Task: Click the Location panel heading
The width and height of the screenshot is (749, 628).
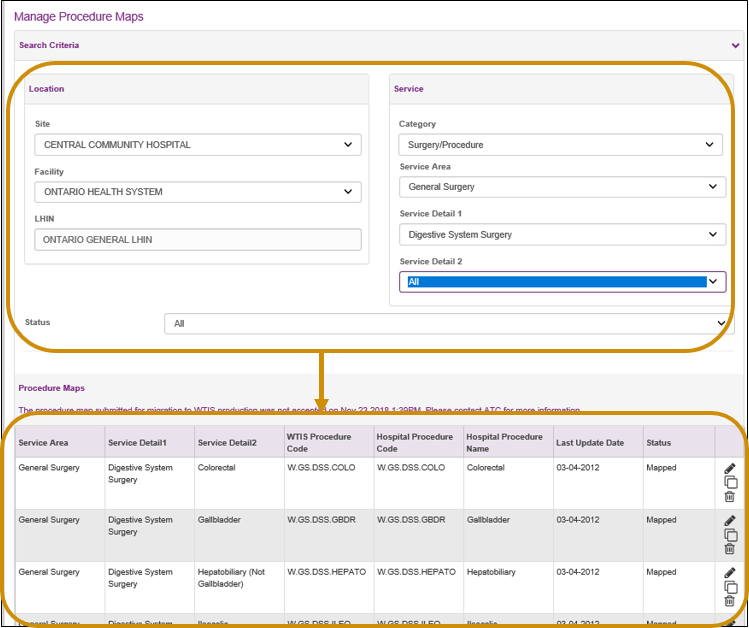Action: (46, 89)
